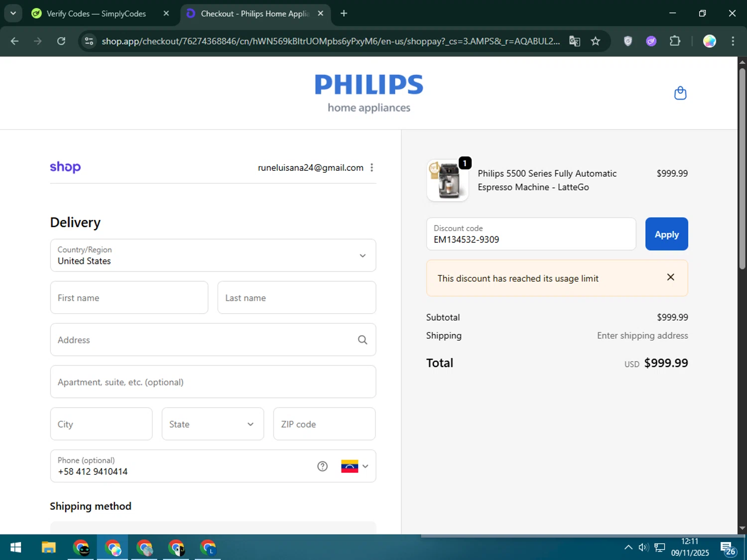Open the purple round extension icon
Screen dimensions: 747x560
(x=651, y=41)
